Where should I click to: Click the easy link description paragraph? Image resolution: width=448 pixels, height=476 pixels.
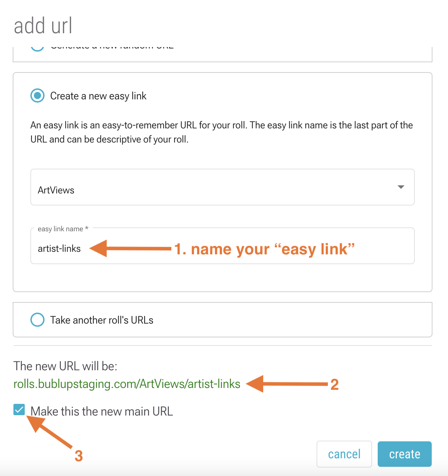(222, 132)
